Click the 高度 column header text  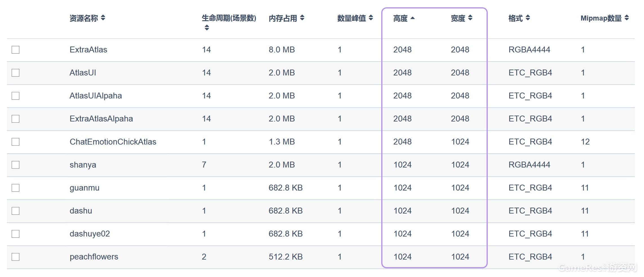pyautogui.click(x=400, y=18)
